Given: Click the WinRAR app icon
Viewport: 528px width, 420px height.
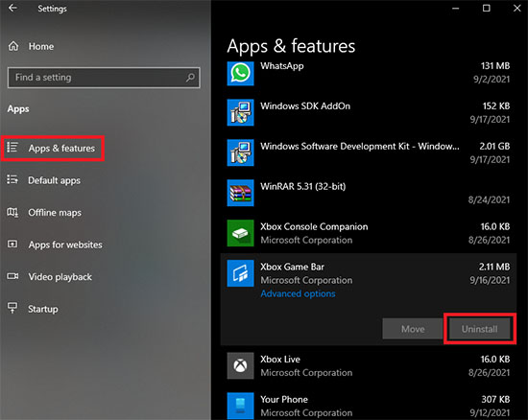Looking at the screenshot, I should coord(240,193).
